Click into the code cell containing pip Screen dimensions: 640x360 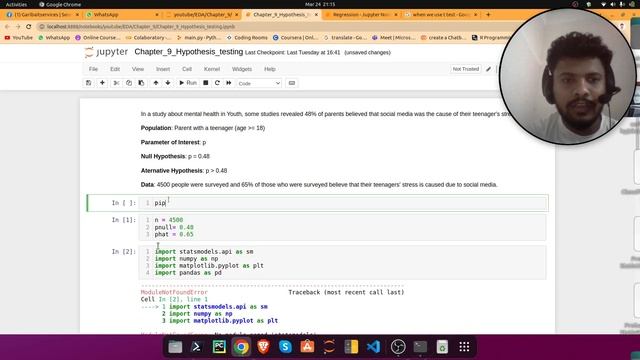tap(342, 203)
